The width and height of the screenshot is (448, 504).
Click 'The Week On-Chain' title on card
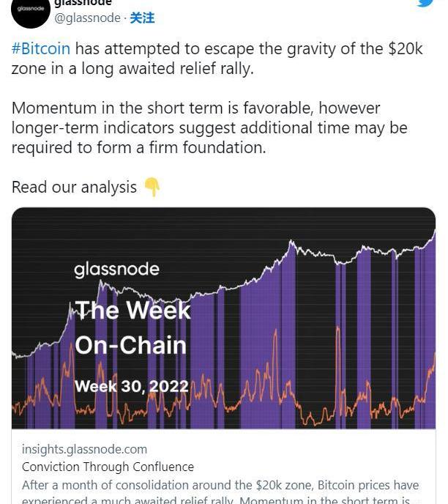pos(132,327)
